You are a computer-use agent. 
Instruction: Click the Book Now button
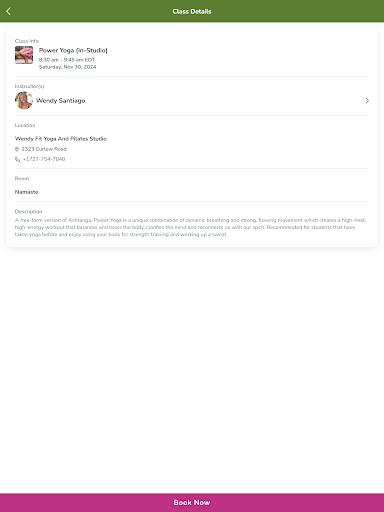pyautogui.click(x=192, y=503)
